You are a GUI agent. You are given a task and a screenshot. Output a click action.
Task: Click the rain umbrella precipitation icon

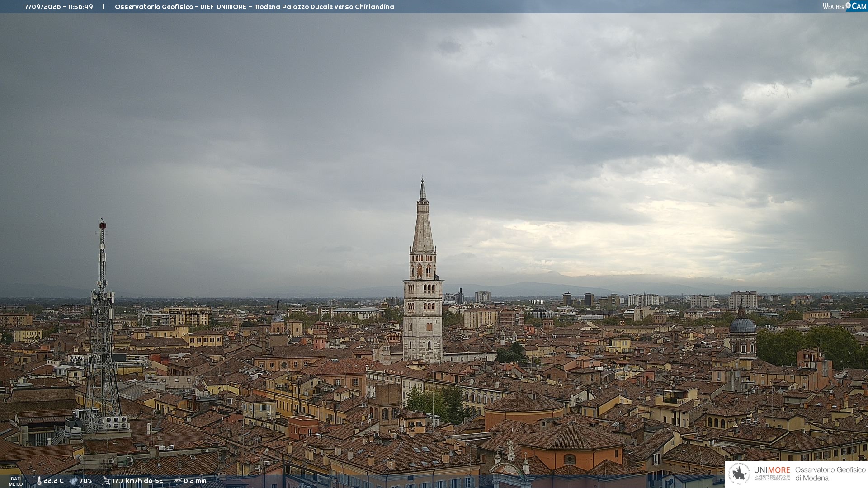pyautogui.click(x=178, y=481)
